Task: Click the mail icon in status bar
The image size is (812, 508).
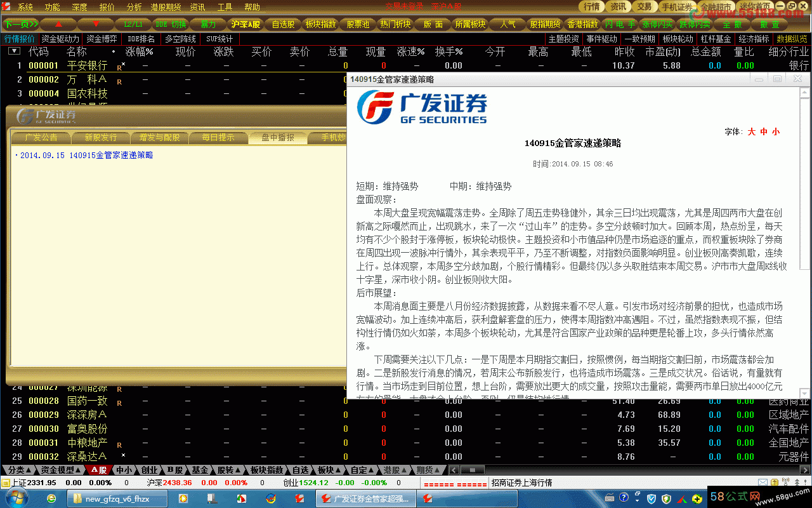Action: 763,483
